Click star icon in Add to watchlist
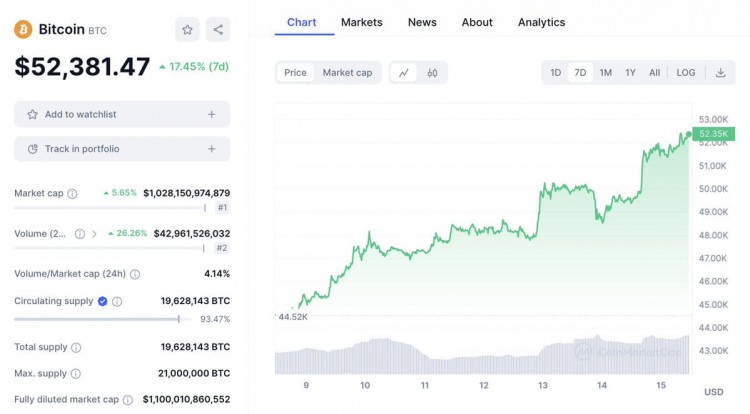 pyautogui.click(x=33, y=114)
